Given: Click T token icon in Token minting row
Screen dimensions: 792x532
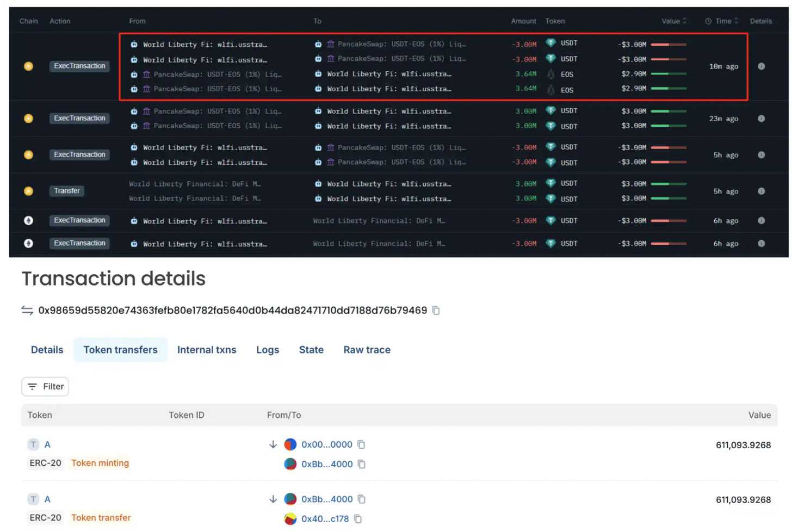Looking at the screenshot, I should coord(34,445).
